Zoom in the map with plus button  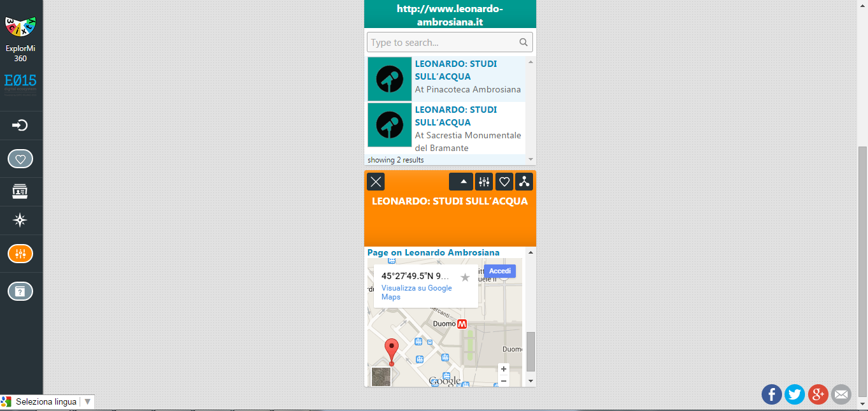(x=504, y=369)
